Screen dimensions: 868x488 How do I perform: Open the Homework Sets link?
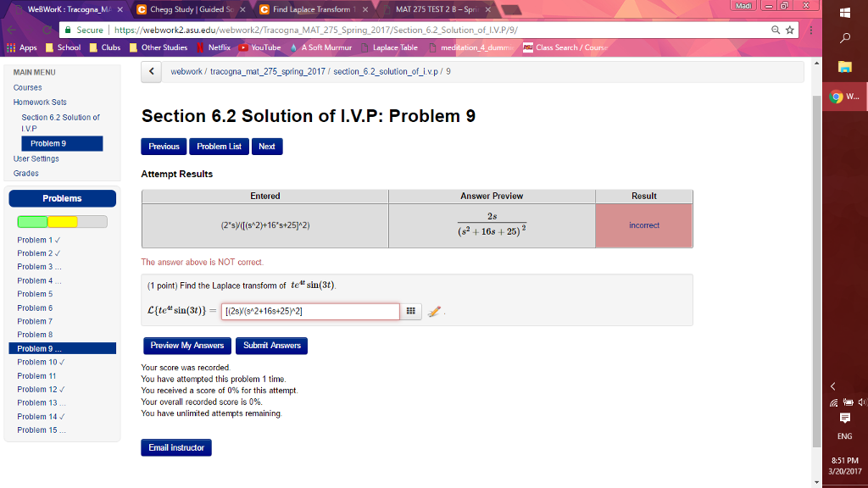pyautogui.click(x=40, y=103)
